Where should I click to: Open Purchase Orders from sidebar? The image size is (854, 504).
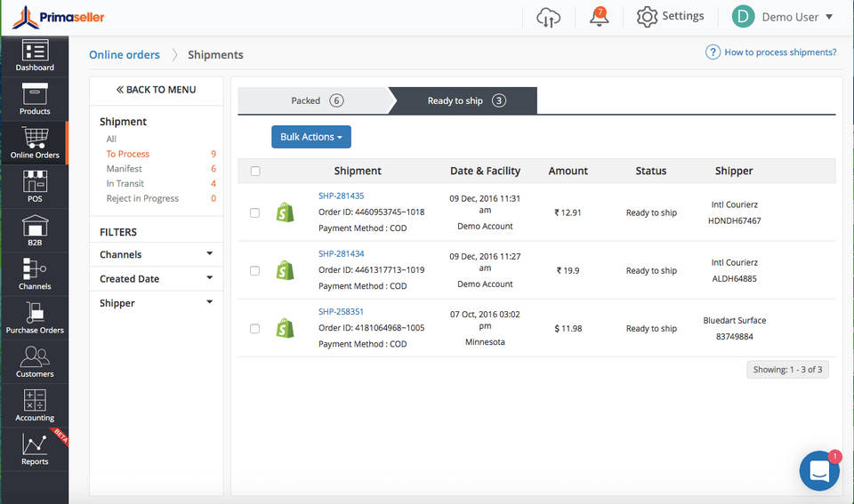(x=35, y=318)
